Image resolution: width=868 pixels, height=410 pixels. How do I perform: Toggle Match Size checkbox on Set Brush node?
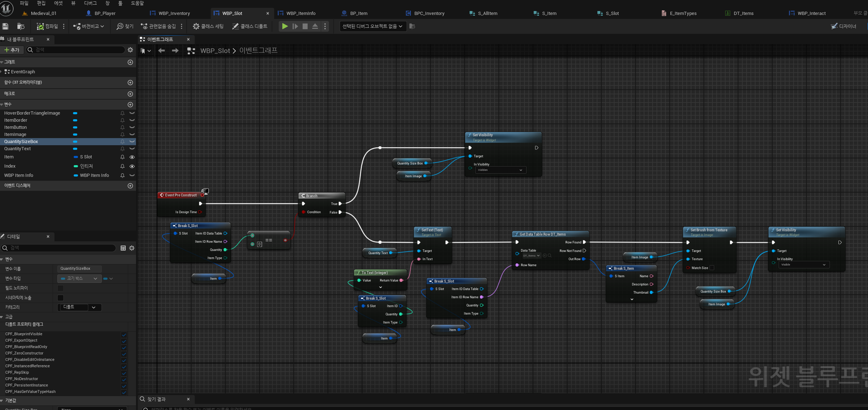pyautogui.click(x=712, y=268)
